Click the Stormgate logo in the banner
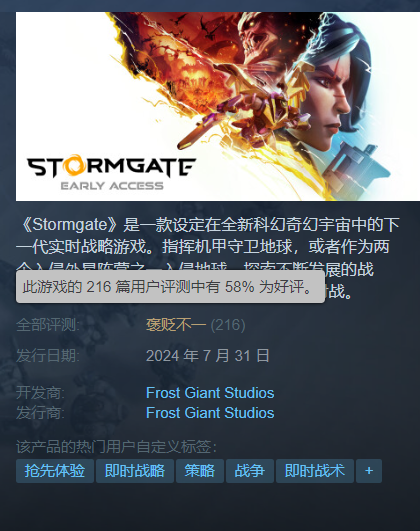This screenshot has width=420, height=531. click(111, 166)
